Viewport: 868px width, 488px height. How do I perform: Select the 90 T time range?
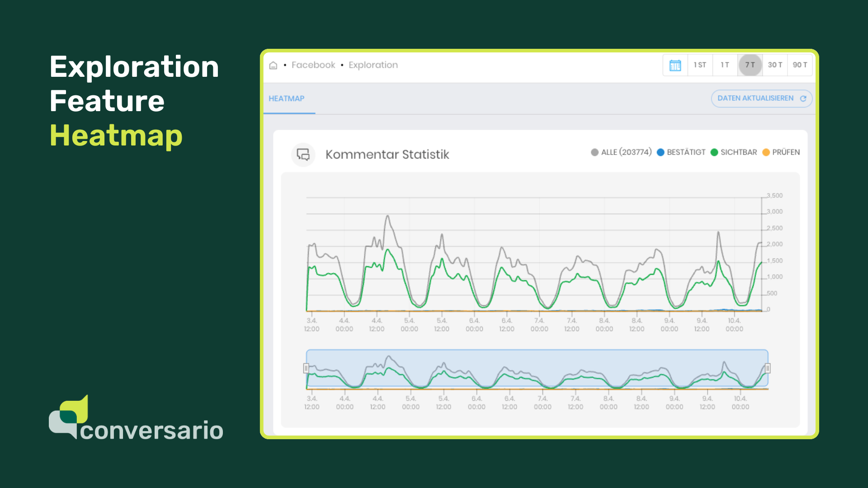[800, 65]
